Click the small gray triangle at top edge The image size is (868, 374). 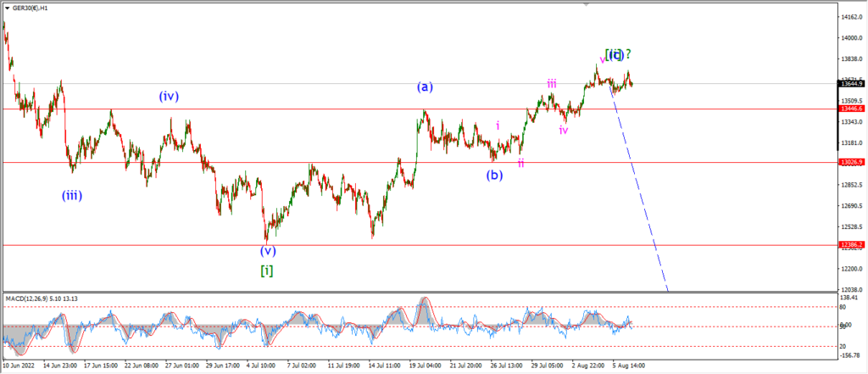(586, 4)
